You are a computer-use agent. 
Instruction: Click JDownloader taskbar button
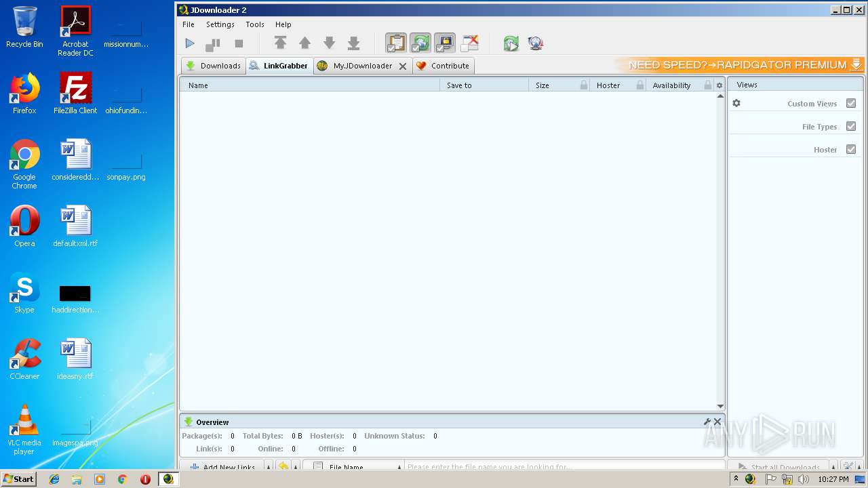pos(168,479)
